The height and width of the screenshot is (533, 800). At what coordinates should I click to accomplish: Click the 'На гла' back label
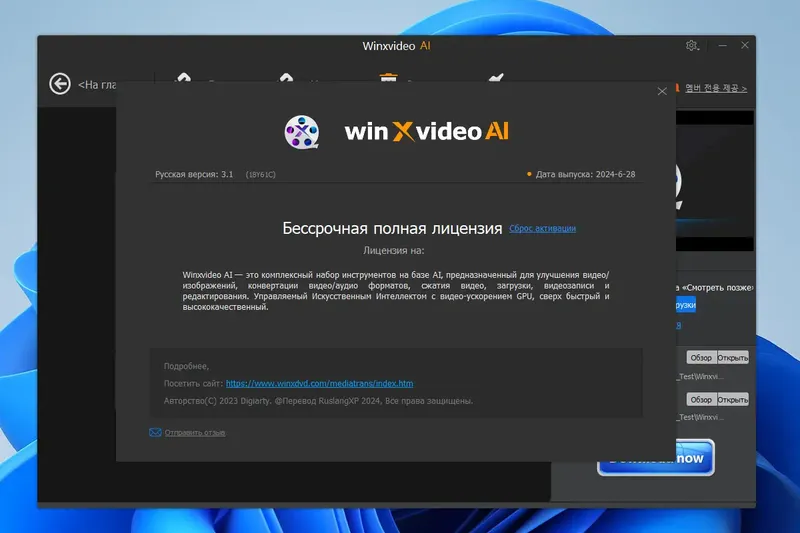tap(97, 85)
